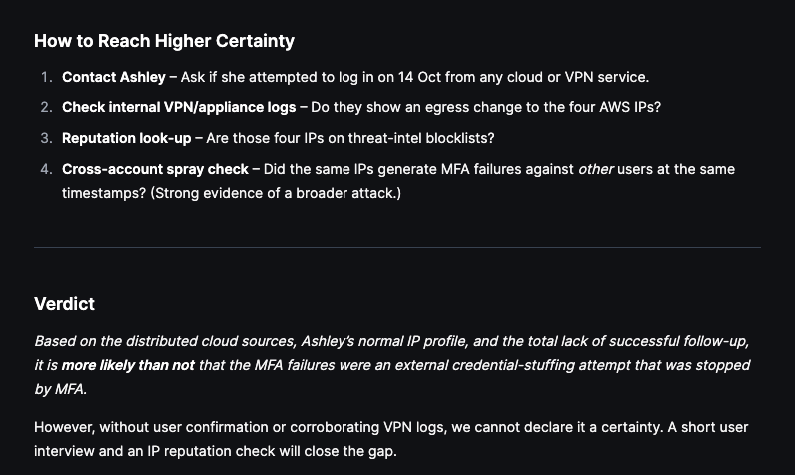
Task: Click the "Verdict" heading
Action: tap(64, 303)
